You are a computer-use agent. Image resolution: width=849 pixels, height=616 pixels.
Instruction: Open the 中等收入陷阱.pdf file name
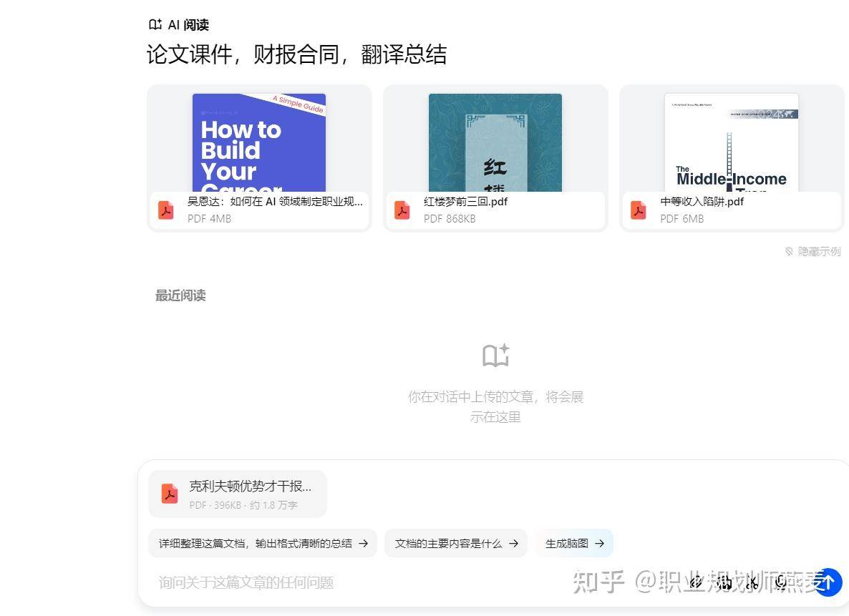point(702,202)
